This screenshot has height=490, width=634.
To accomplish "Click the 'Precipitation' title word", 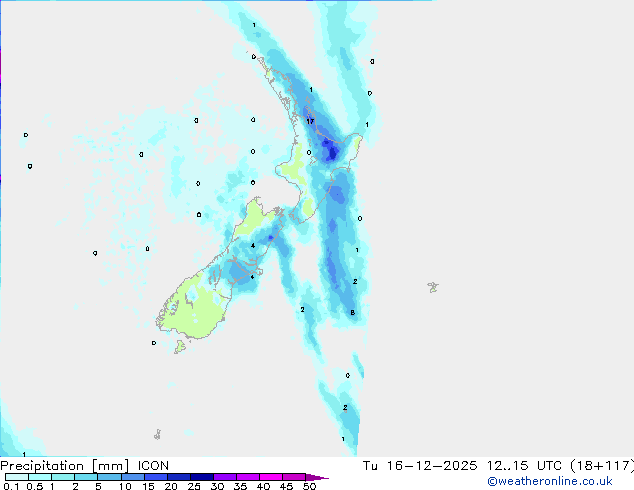I will 42,466.
